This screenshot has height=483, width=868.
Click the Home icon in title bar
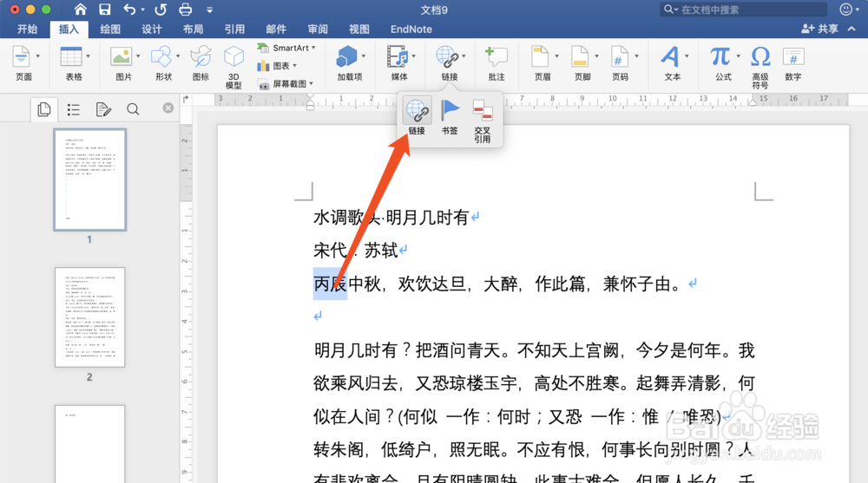click(x=80, y=10)
